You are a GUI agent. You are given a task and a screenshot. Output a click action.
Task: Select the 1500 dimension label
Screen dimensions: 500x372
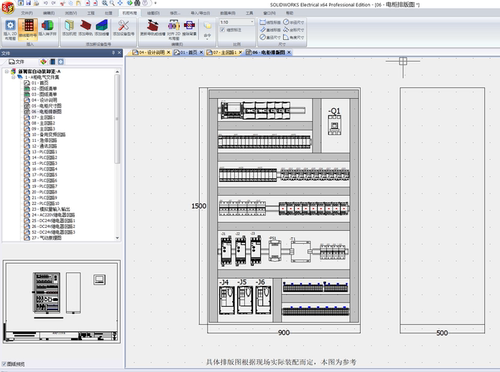tap(199, 206)
